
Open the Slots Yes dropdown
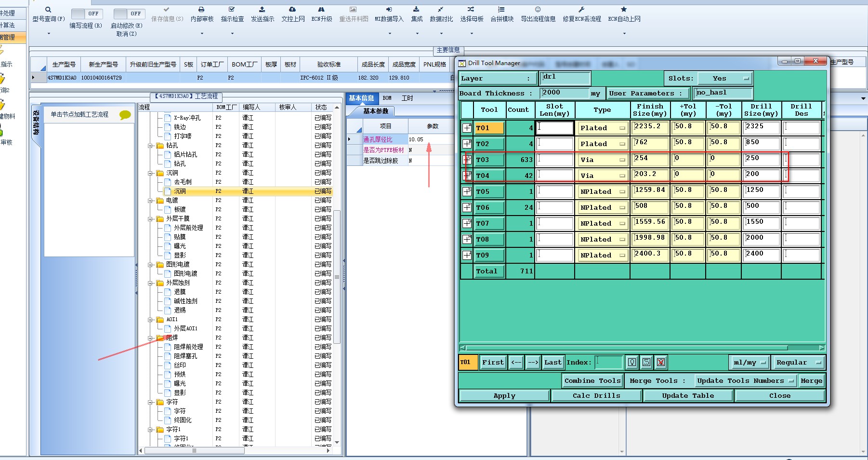[x=725, y=79]
